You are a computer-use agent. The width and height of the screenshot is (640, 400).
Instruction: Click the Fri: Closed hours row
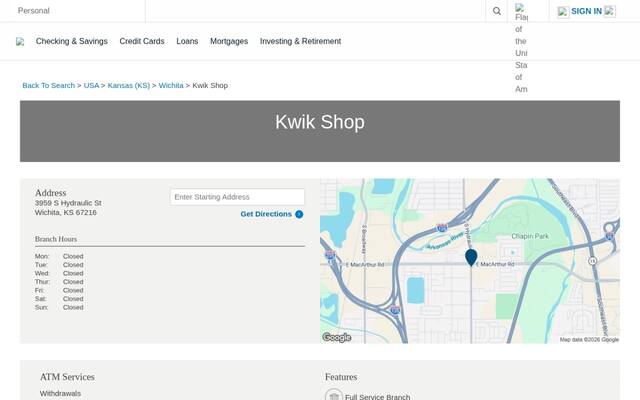pyautogui.click(x=59, y=290)
